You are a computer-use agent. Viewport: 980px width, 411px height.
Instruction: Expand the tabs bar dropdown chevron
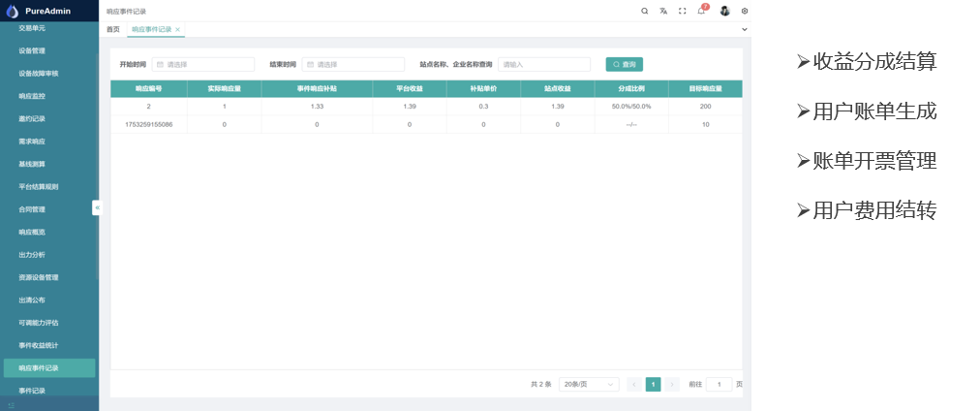(x=744, y=30)
